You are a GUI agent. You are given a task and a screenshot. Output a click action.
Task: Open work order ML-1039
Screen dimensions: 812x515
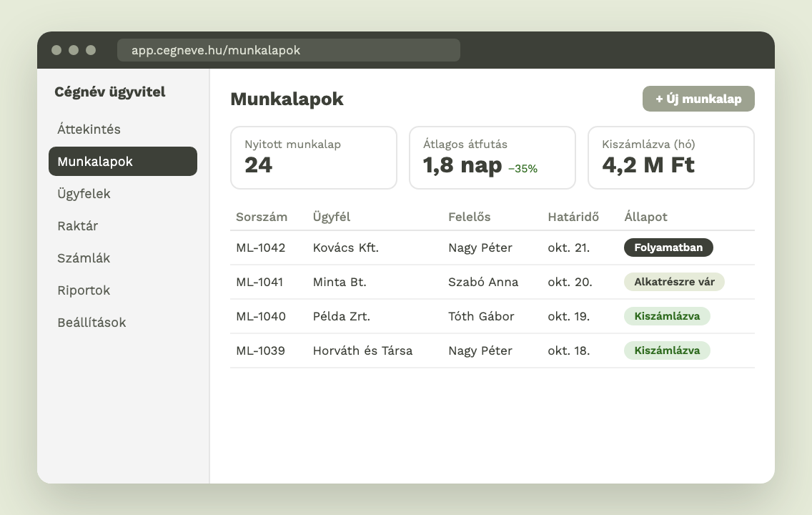coord(260,350)
